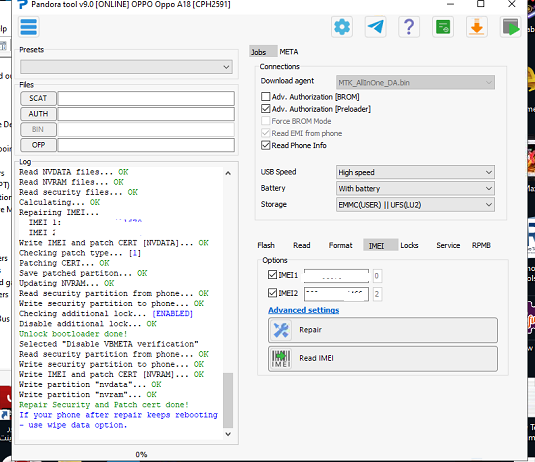The image size is (535, 462).
Task: Toggle Read Phone Info checkbox
Action: coord(265,145)
